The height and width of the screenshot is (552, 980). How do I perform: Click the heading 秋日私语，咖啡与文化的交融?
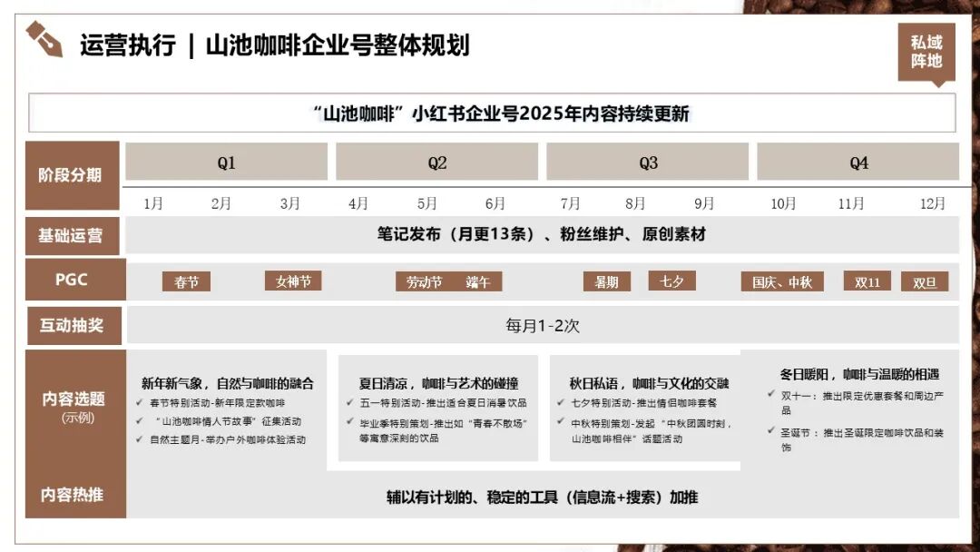(649, 383)
